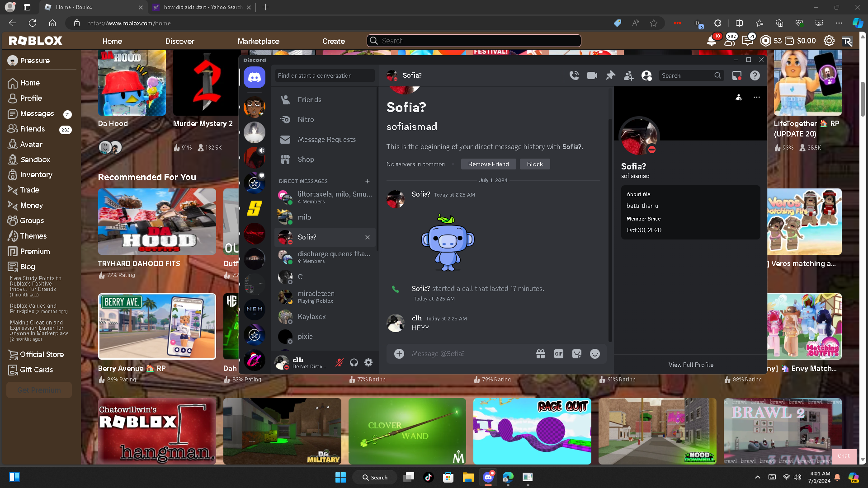Start a video call in Discord header
Screen dimensions: 868x488
(592, 75)
